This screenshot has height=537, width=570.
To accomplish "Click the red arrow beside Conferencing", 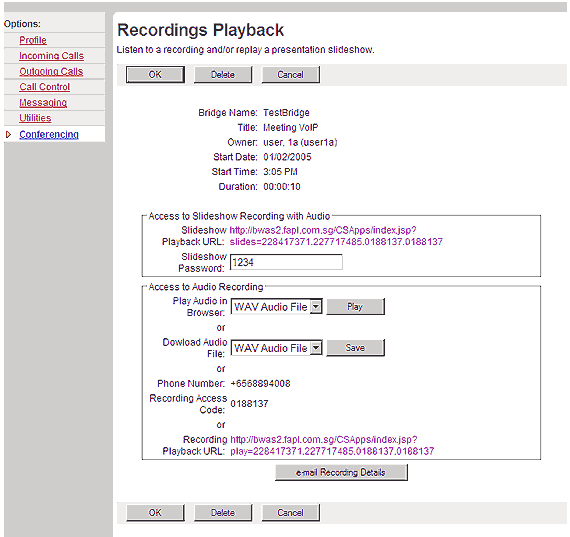I will tap(8, 135).
